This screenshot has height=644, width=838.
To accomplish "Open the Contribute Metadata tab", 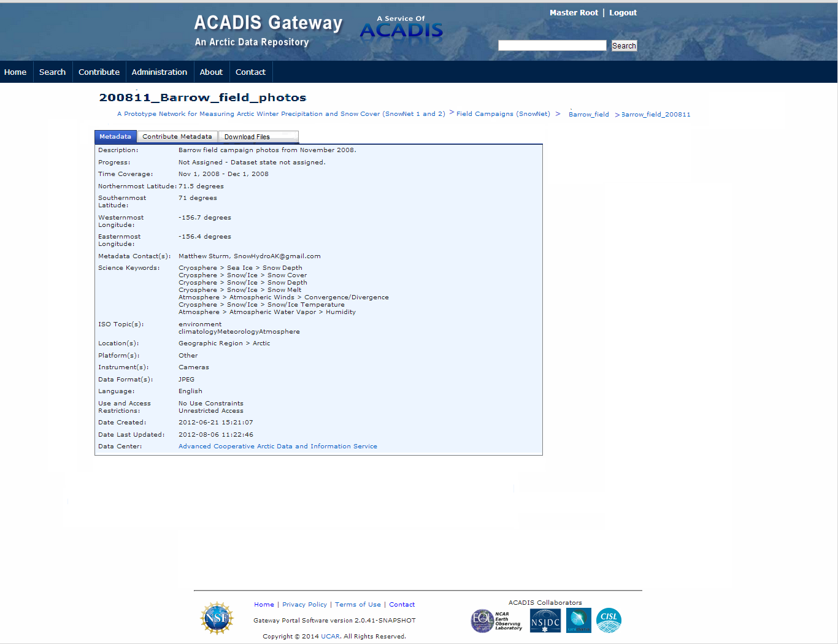I will pos(177,137).
